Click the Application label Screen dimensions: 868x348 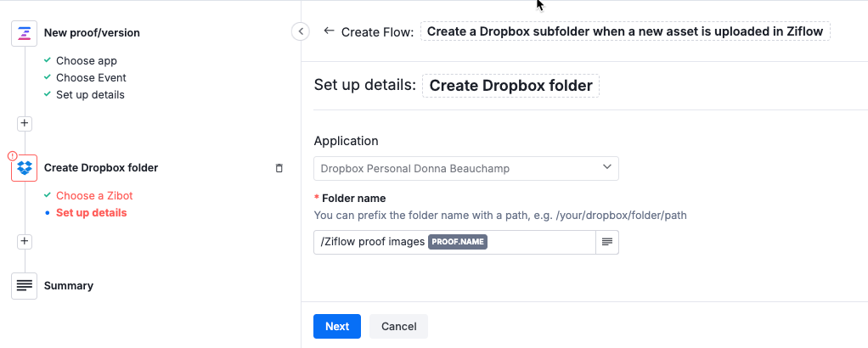(x=346, y=141)
